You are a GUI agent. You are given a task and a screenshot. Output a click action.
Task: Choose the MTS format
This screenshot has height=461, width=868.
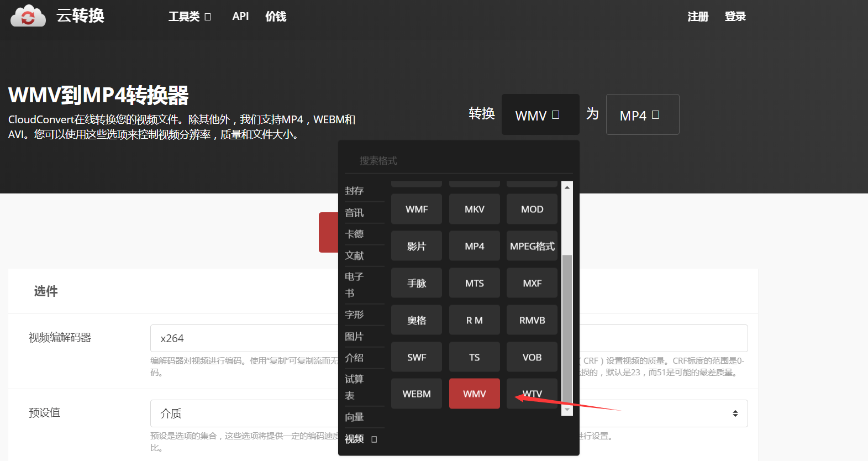(x=475, y=283)
